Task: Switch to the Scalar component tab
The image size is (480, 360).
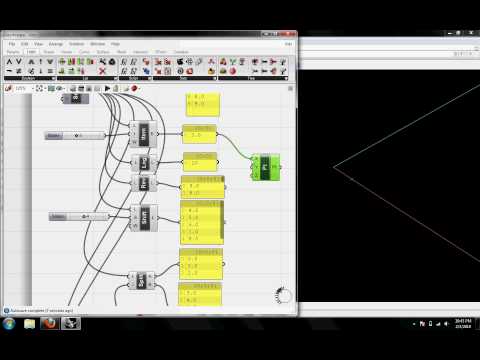Action: coord(49,52)
